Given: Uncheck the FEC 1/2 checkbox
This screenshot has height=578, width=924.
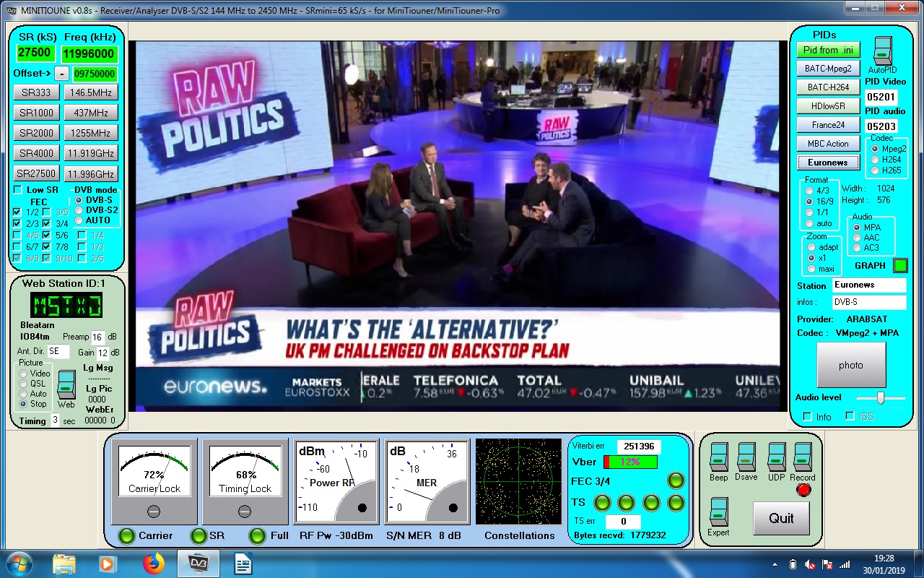Looking at the screenshot, I should coord(17,212).
